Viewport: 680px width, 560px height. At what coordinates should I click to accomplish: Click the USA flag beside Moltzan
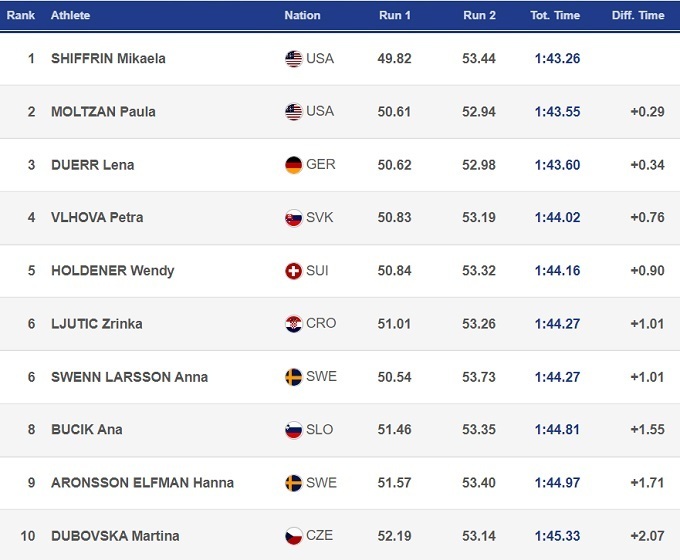[x=293, y=112]
